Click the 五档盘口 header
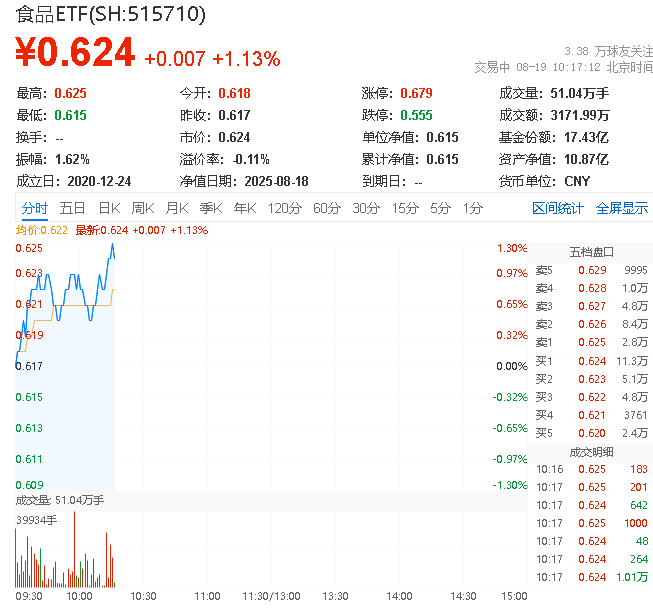The width and height of the screenshot is (653, 615). click(x=591, y=252)
